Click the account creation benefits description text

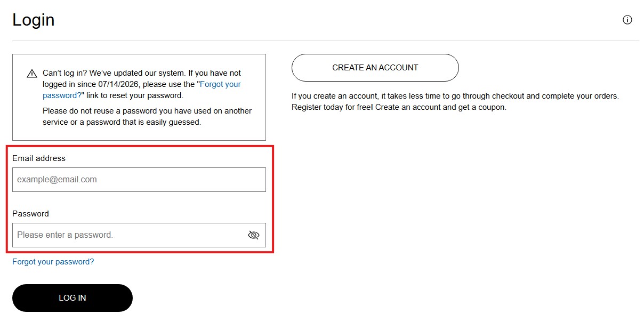(455, 102)
